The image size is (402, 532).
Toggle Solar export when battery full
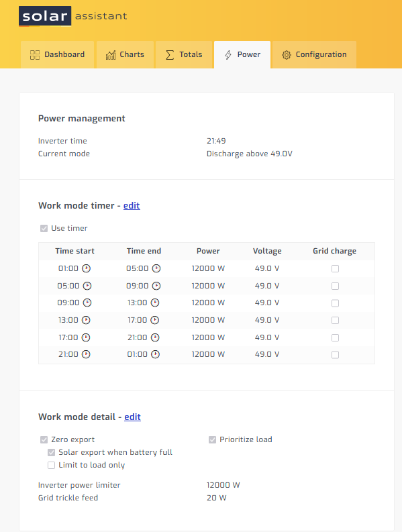pyautogui.click(x=51, y=452)
